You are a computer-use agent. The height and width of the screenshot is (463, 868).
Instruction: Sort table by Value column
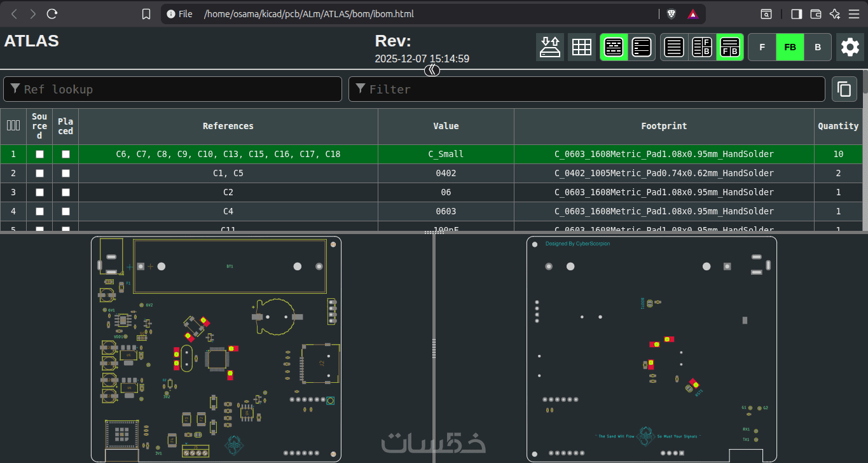pos(446,126)
